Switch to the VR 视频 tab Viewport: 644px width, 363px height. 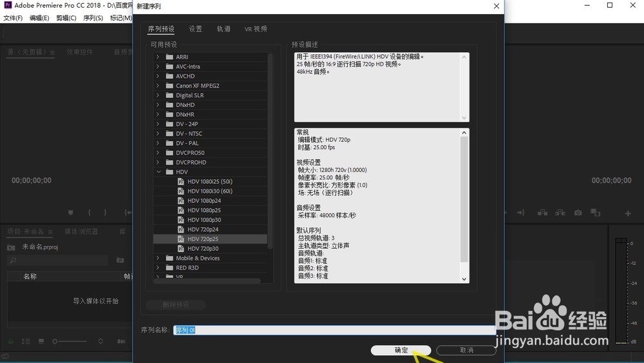coord(256,29)
